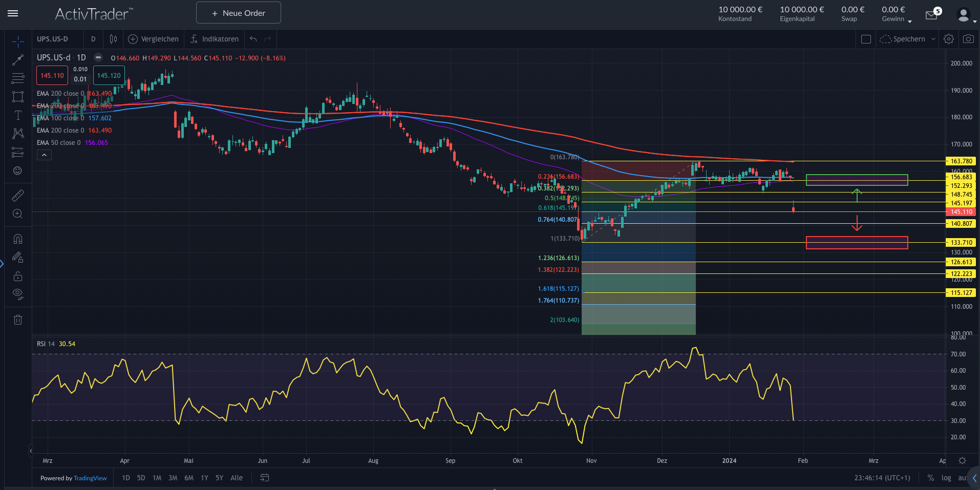Select the Text annotation tool

click(x=18, y=115)
